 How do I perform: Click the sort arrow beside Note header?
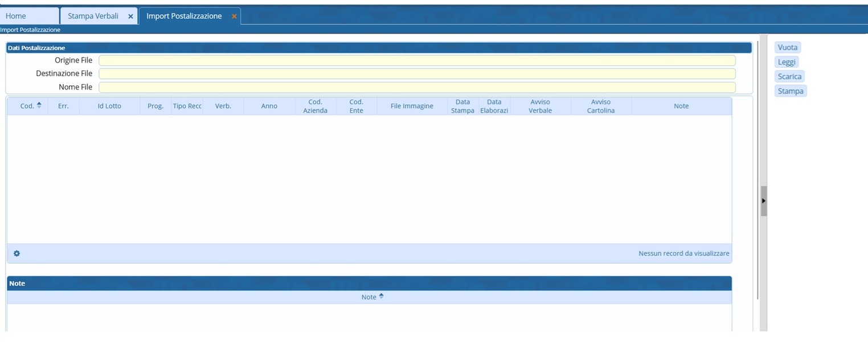[381, 297]
